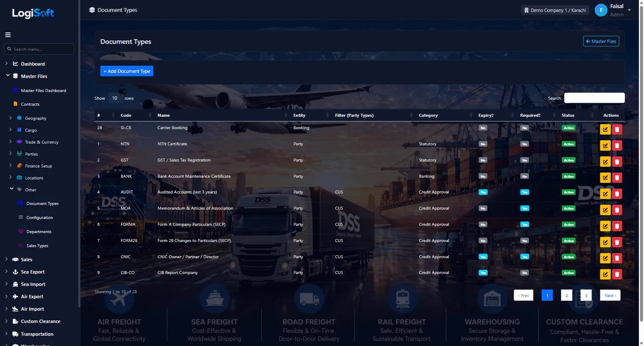Click the Contracts icon in sidebar
The width and height of the screenshot is (644, 346).
tap(16, 104)
